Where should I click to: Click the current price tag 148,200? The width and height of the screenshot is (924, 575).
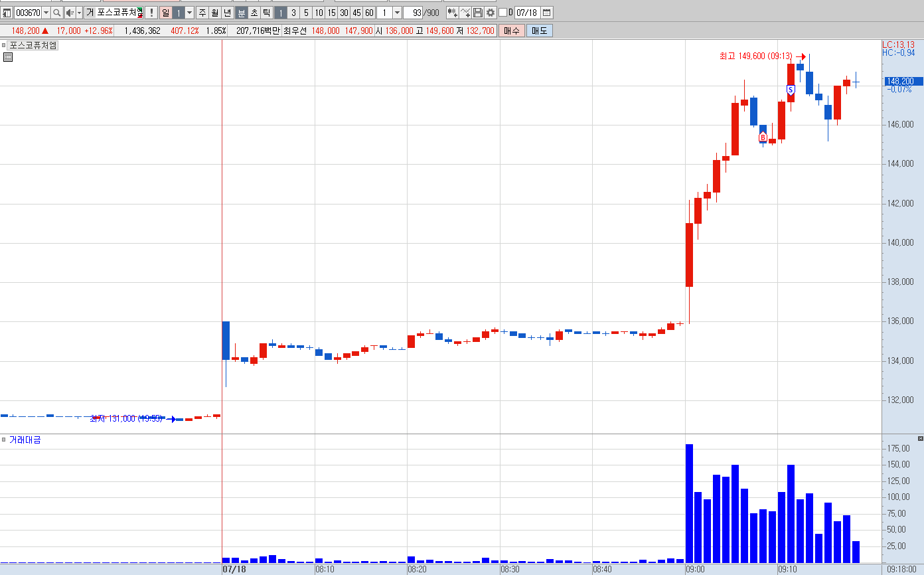tap(904, 81)
